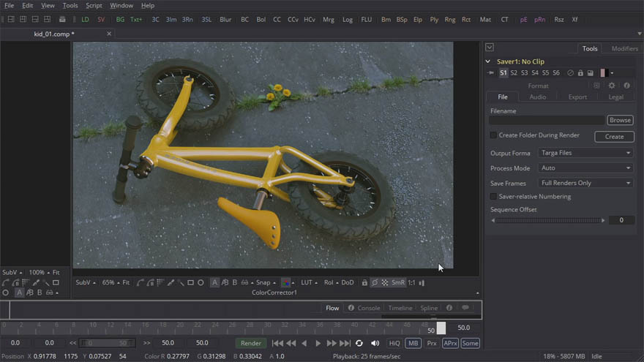Toggle HiQ high quality mode
Viewport: 644px width, 362px height.
(394, 343)
